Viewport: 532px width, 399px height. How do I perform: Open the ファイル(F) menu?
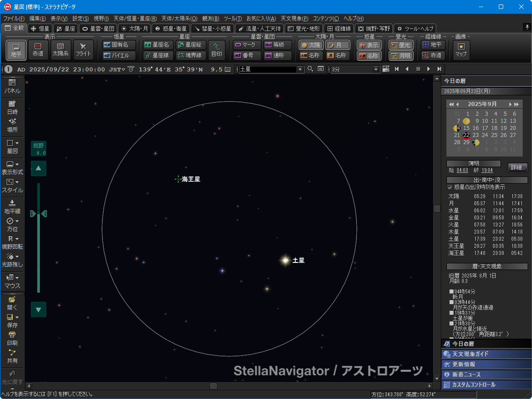click(x=14, y=18)
